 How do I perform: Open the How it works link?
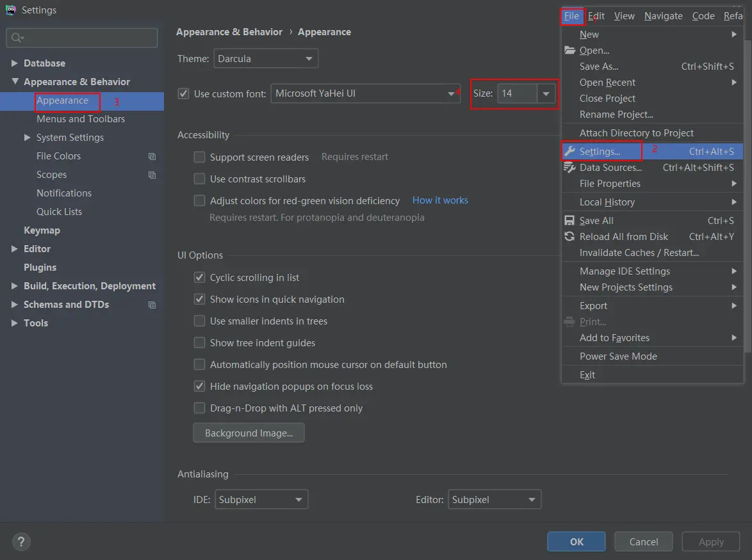tap(440, 200)
